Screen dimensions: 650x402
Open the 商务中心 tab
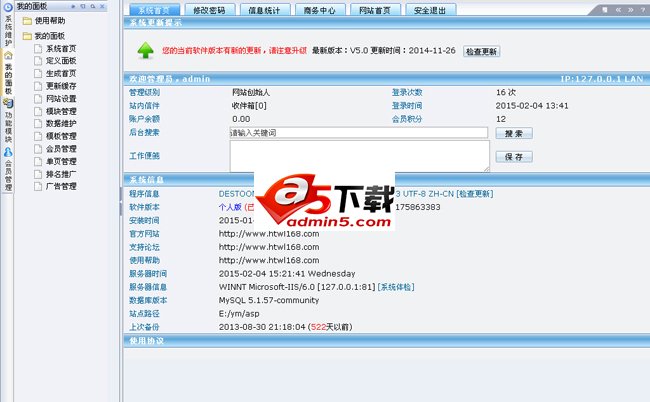pos(320,10)
